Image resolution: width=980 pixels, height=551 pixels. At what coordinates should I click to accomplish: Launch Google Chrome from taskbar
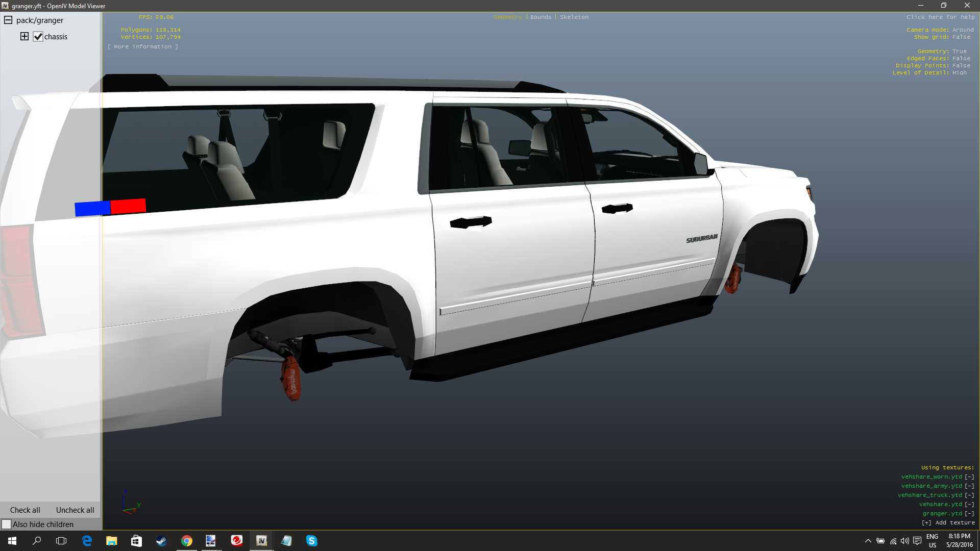tap(187, 541)
